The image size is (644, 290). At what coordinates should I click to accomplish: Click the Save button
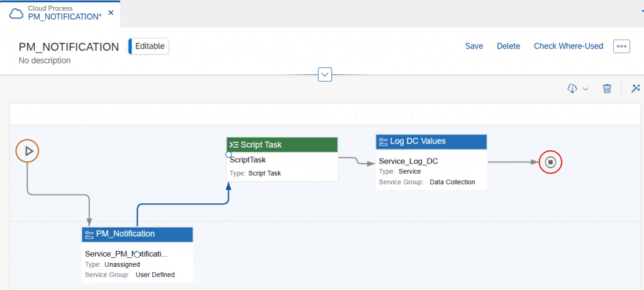coord(474,47)
